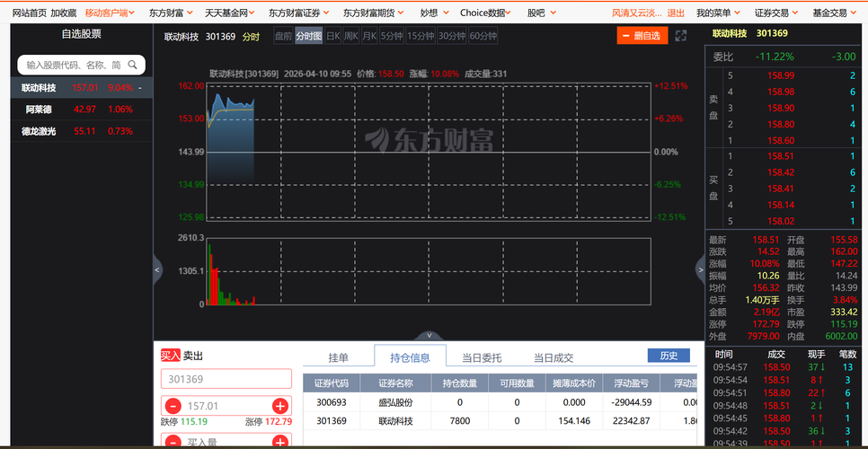
Task: Switch chart to 30分钟
Action: 452,37
